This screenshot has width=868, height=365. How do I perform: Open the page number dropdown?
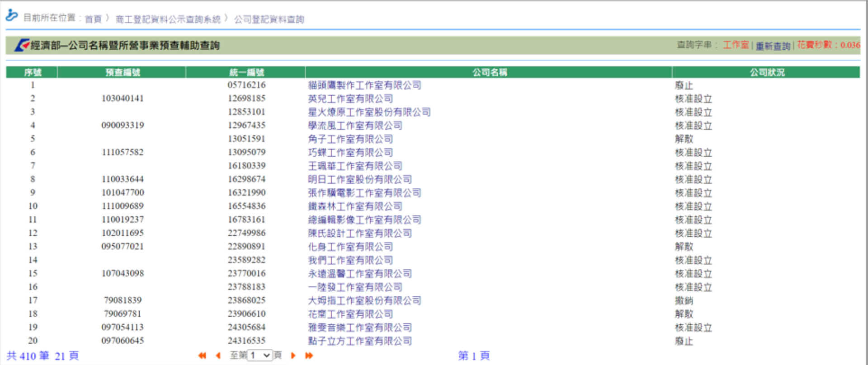pyautogui.click(x=260, y=356)
